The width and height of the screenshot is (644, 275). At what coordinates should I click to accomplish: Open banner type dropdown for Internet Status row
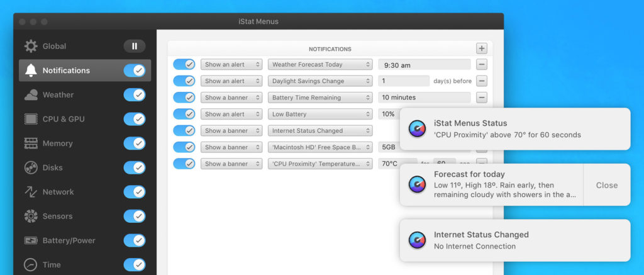(x=231, y=131)
